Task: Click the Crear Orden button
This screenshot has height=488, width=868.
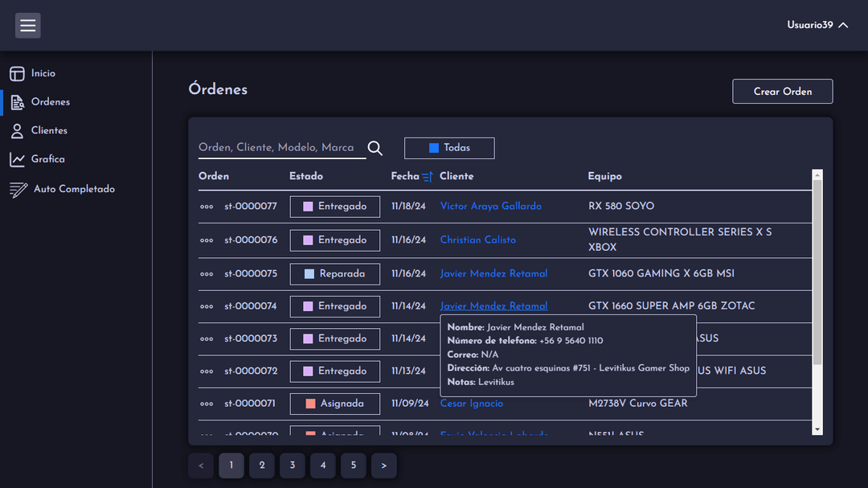Action: 782,92
